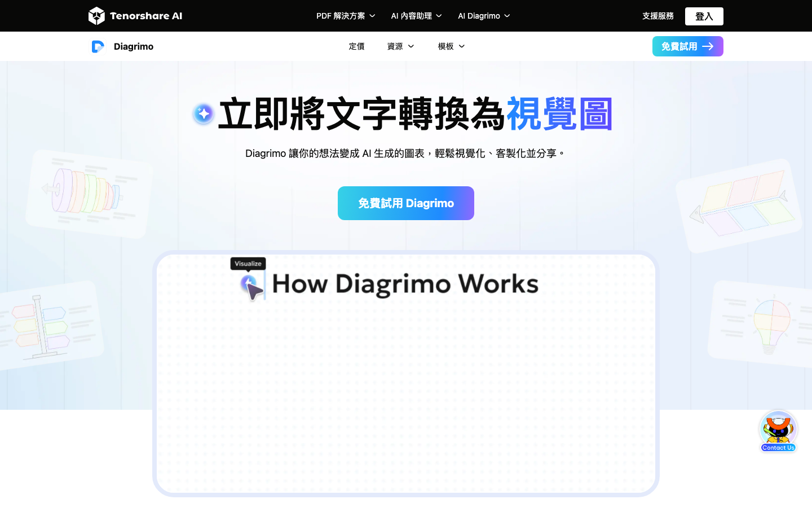The height and width of the screenshot is (508, 812).
Task: Open the PDF 解決方案 menu
Action: (346, 16)
